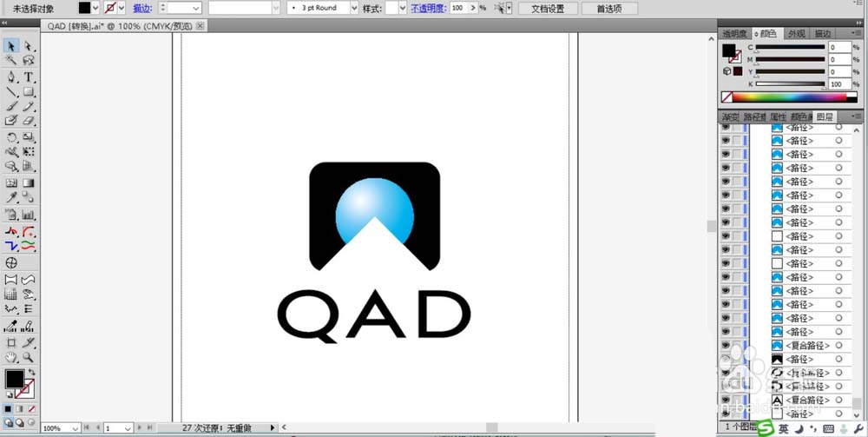Open the 样式 style dropdown
The width and height of the screenshot is (868, 437).
coord(403,8)
